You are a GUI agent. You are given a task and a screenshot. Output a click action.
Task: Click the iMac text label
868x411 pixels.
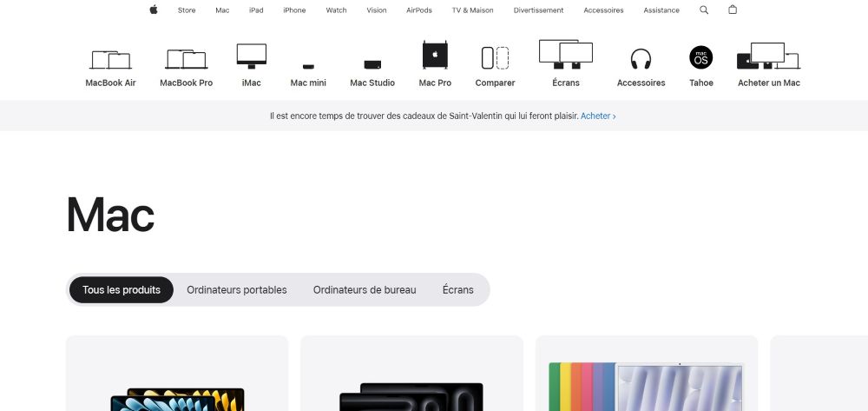click(252, 83)
